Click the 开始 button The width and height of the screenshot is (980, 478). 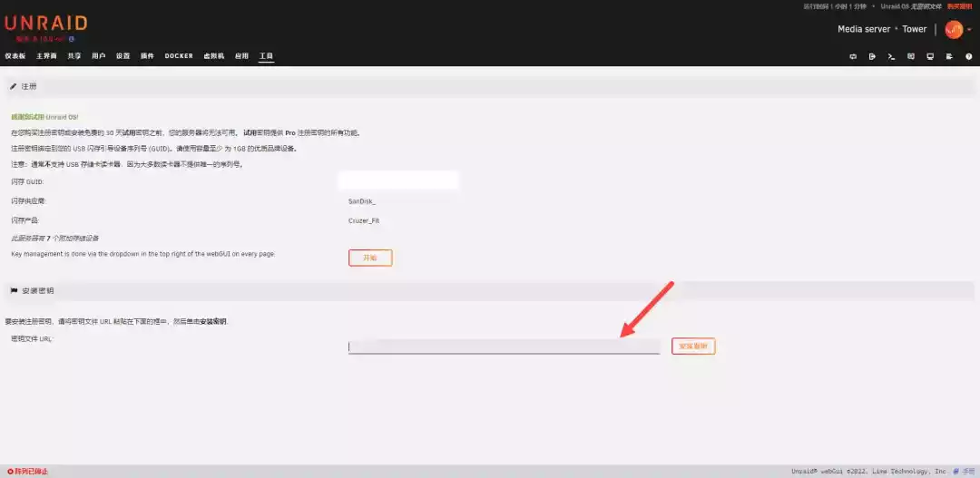click(x=370, y=258)
